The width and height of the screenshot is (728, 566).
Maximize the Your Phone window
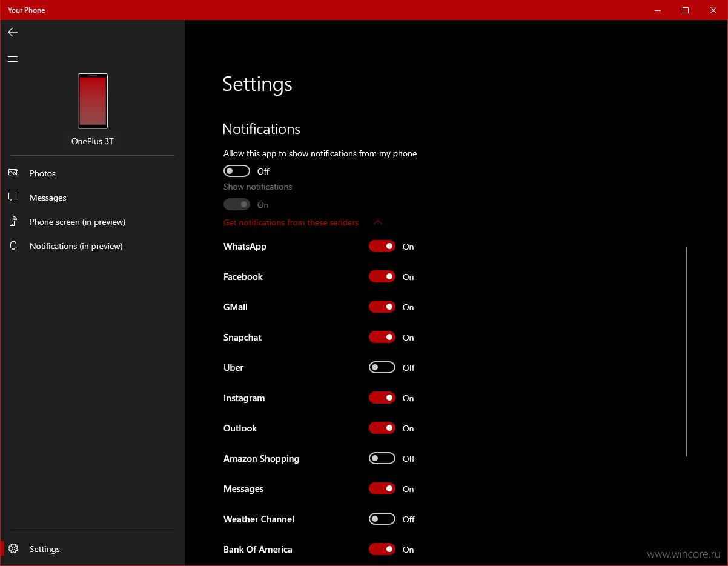coord(686,10)
